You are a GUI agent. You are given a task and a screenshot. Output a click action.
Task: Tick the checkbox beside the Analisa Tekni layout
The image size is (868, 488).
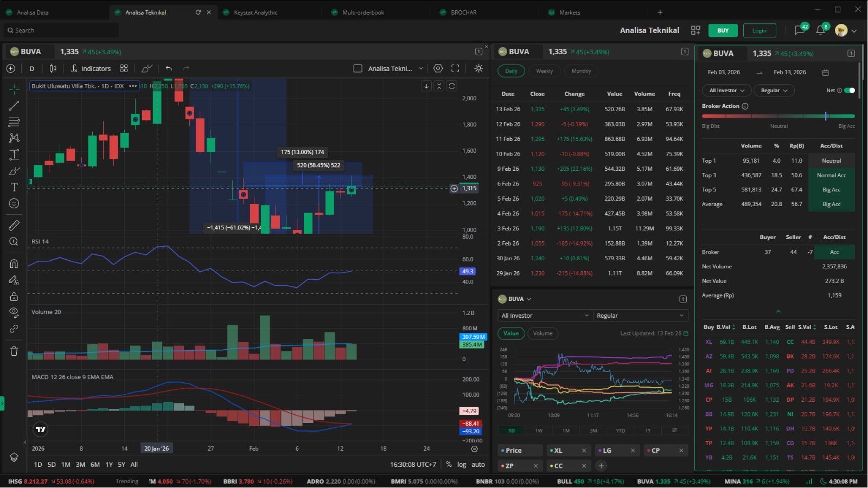(x=358, y=68)
